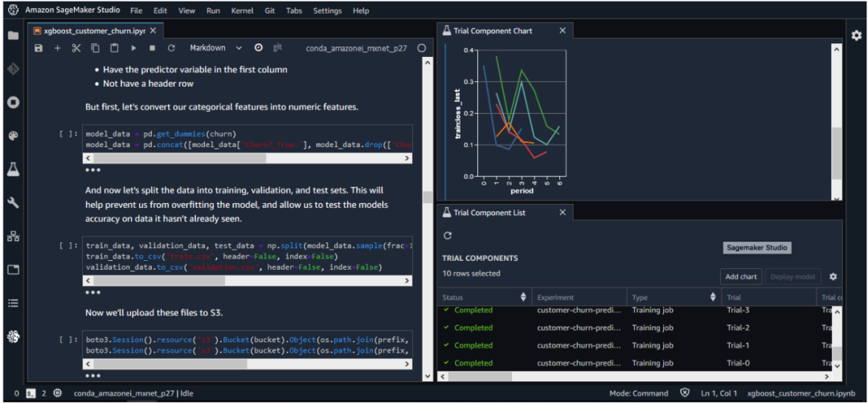This screenshot has width=868, height=403.
Task: Open the File menu
Action: tap(136, 10)
